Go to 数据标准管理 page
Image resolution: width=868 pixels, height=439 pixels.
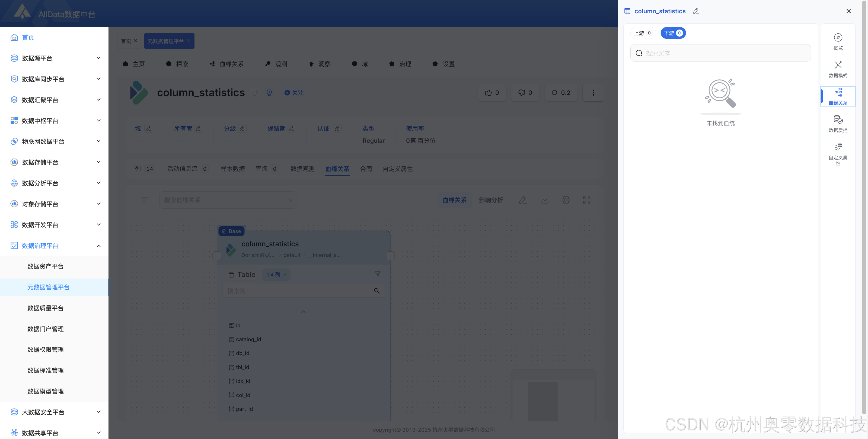click(x=46, y=370)
